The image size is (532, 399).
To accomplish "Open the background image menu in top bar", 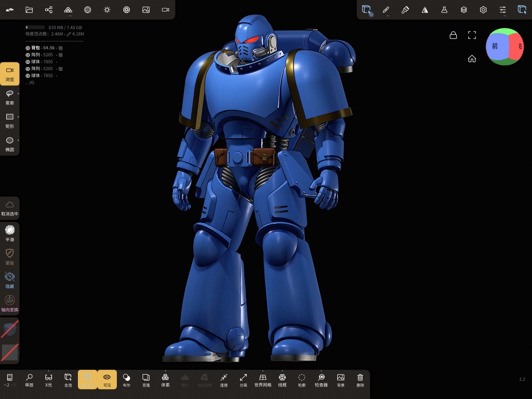I will pos(146,10).
